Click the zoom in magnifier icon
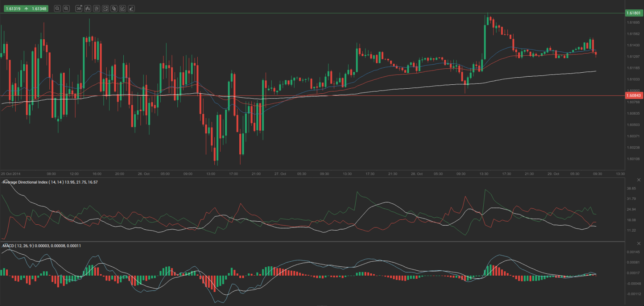 click(x=66, y=9)
